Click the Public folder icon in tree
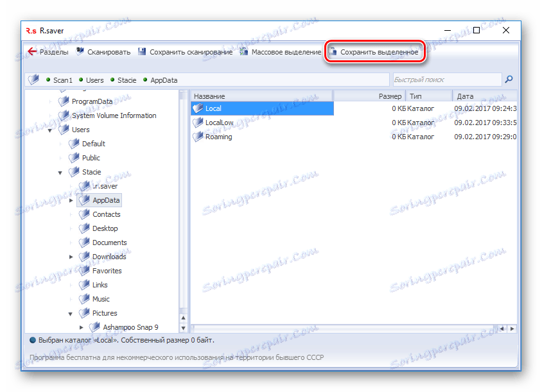 click(x=74, y=158)
